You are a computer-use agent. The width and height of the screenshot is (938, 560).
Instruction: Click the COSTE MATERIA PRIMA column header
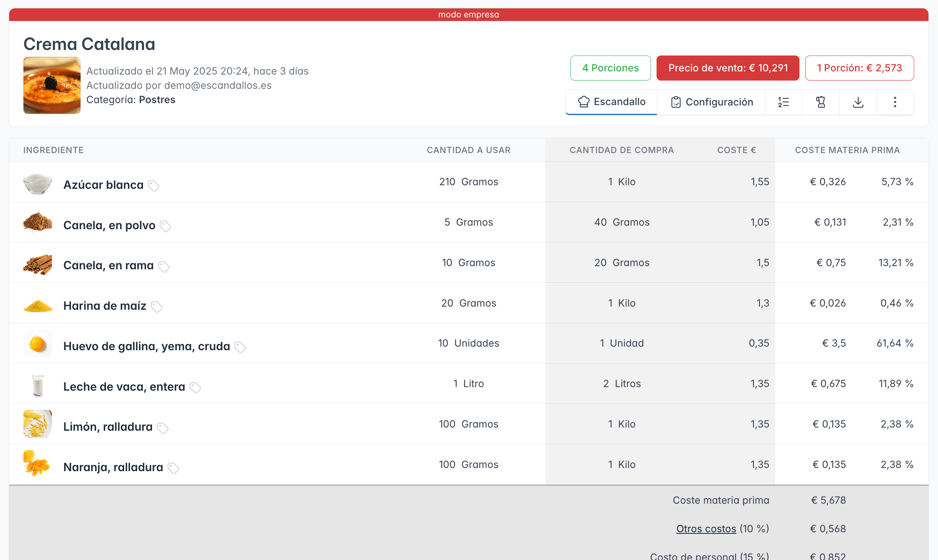coord(847,150)
